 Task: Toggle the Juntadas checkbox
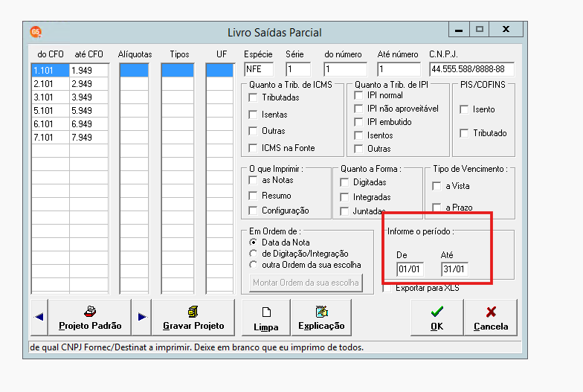coord(344,211)
